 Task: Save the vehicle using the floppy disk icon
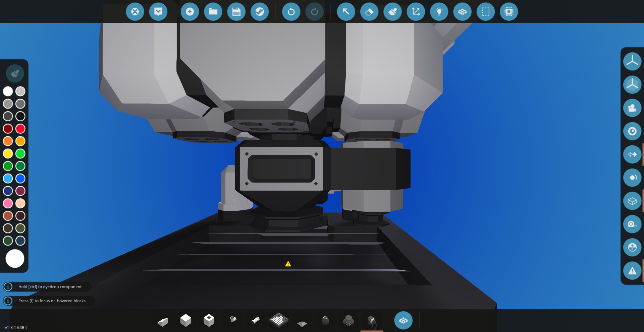tap(236, 12)
